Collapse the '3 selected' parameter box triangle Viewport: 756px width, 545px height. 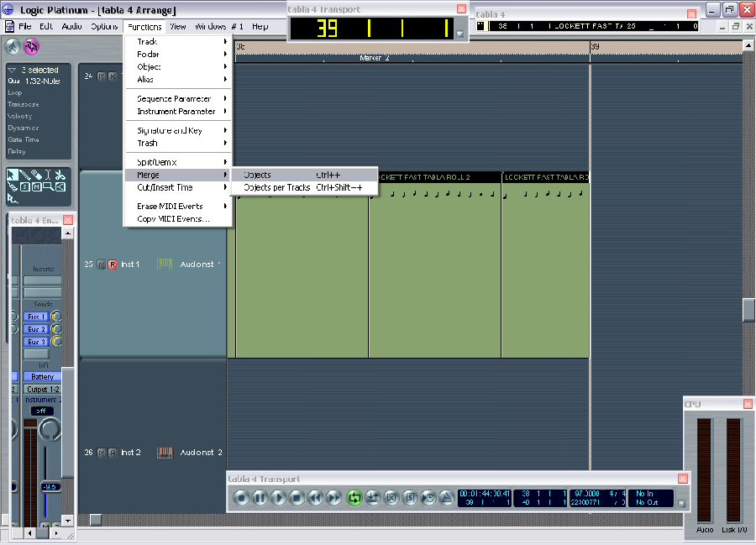13,70
